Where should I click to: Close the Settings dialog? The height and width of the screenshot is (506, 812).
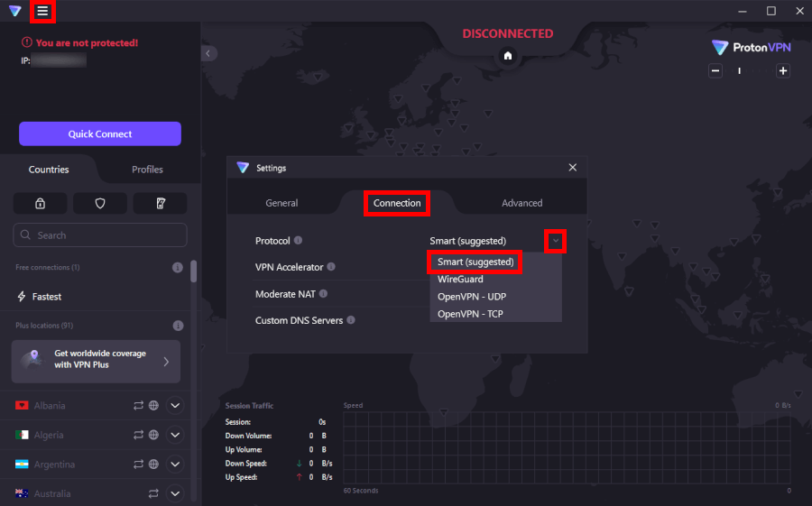[x=573, y=167]
